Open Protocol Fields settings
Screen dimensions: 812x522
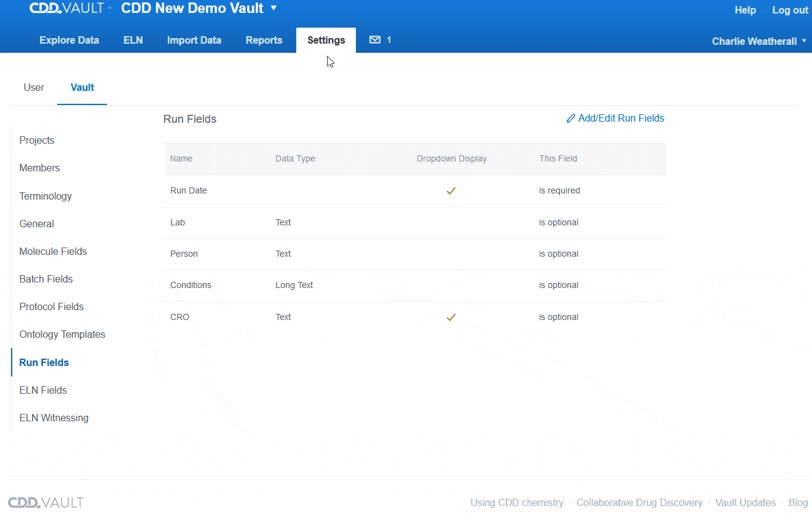point(52,306)
